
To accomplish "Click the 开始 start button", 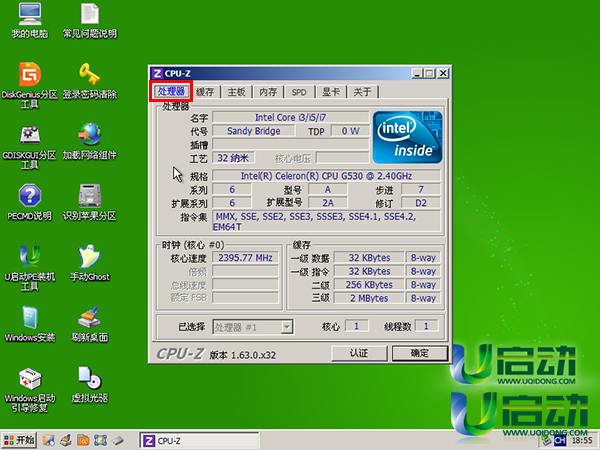I will 19,440.
